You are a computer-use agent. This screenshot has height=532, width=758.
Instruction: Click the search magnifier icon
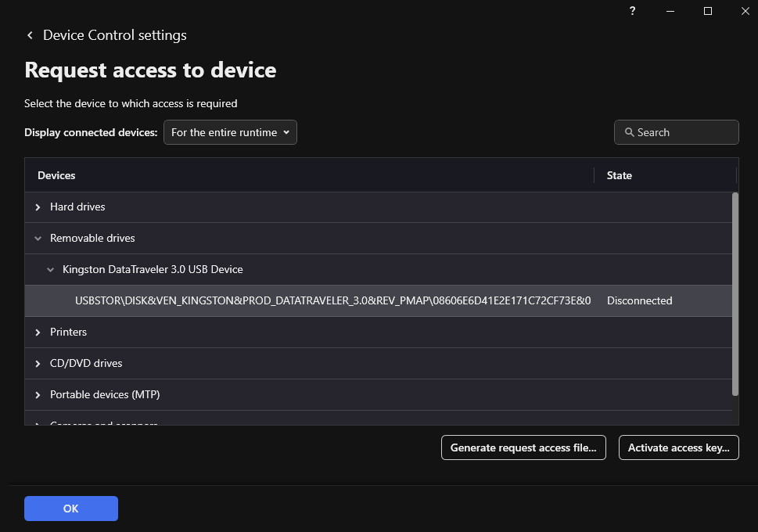pyautogui.click(x=629, y=133)
